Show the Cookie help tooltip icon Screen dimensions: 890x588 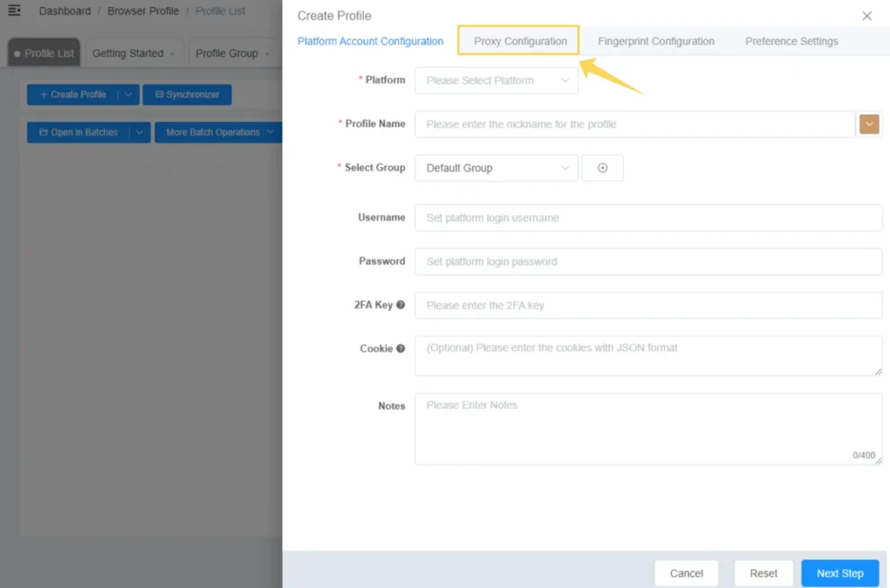coord(401,348)
